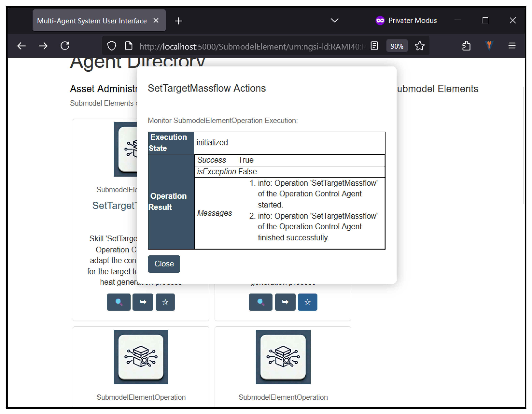The width and height of the screenshot is (532, 414).
Task: Click the localhost URL address field
Action: point(251,46)
